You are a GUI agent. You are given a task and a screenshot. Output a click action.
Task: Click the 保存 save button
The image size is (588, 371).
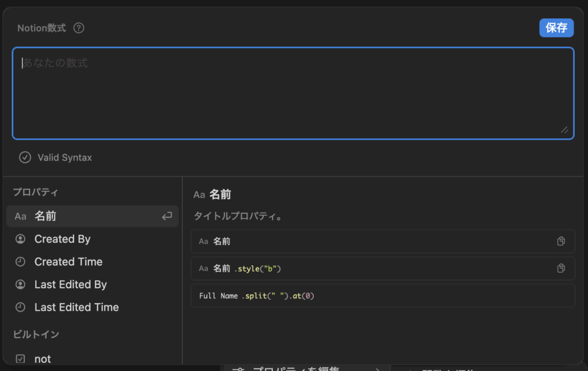(556, 28)
